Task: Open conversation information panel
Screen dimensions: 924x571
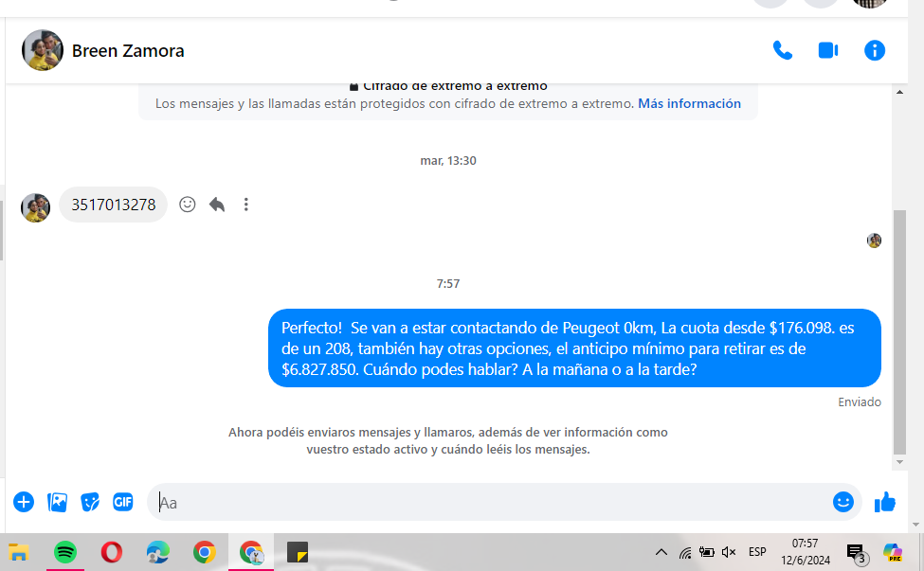Action: [x=875, y=50]
